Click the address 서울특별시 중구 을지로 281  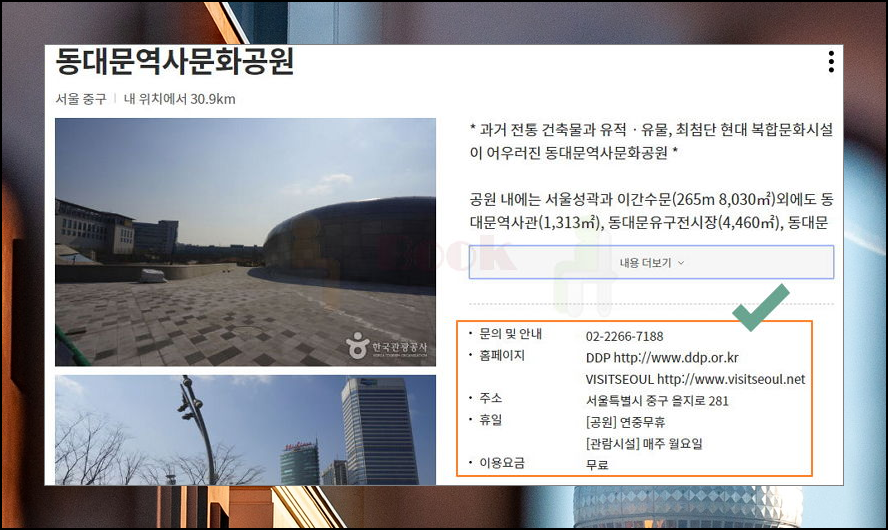pyautogui.click(x=657, y=401)
